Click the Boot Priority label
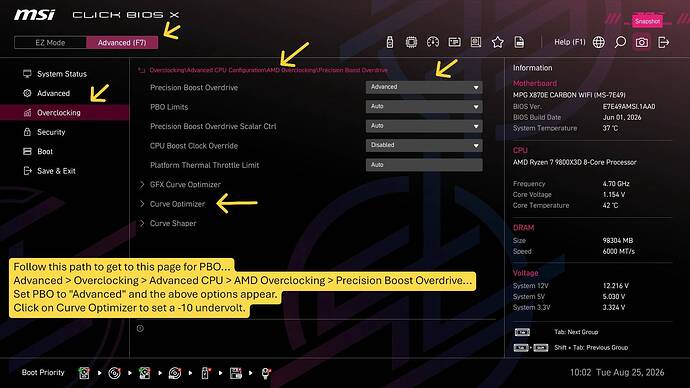 coord(43,373)
